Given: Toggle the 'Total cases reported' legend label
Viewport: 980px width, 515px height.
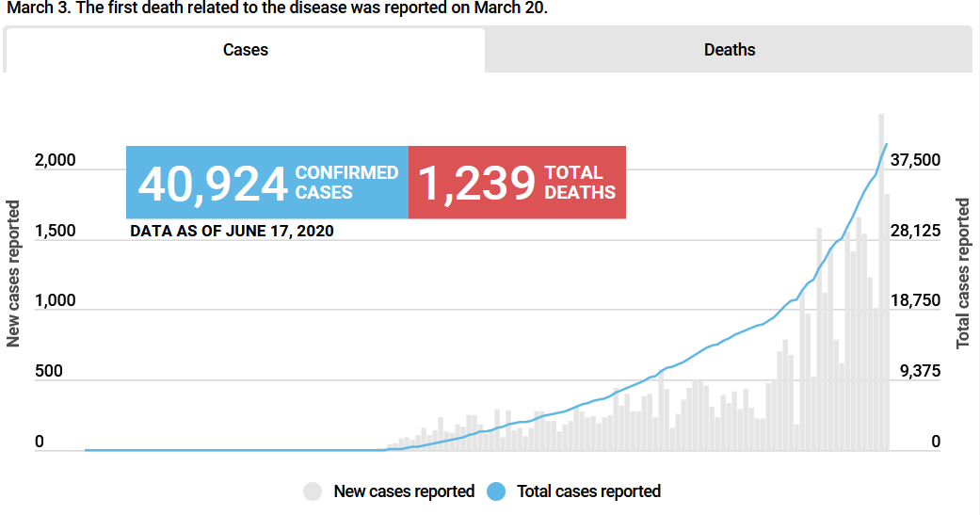Looking at the screenshot, I should [588, 491].
